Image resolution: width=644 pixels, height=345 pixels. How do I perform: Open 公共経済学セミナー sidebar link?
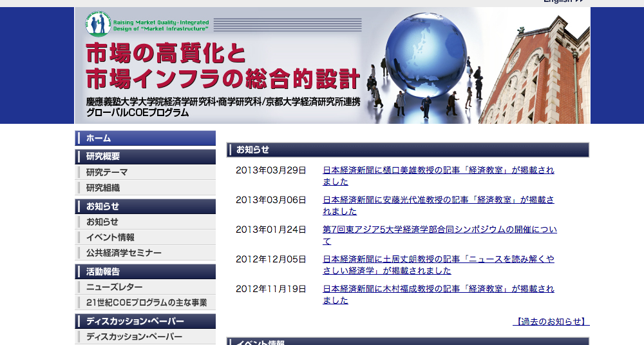[146, 253]
